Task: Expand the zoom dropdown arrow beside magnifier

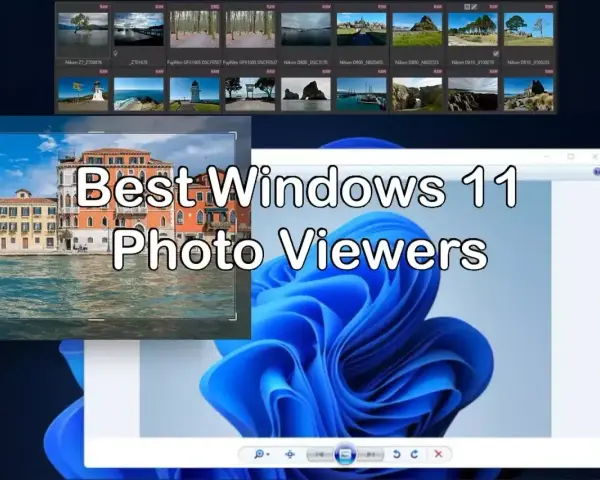Action: (x=268, y=454)
